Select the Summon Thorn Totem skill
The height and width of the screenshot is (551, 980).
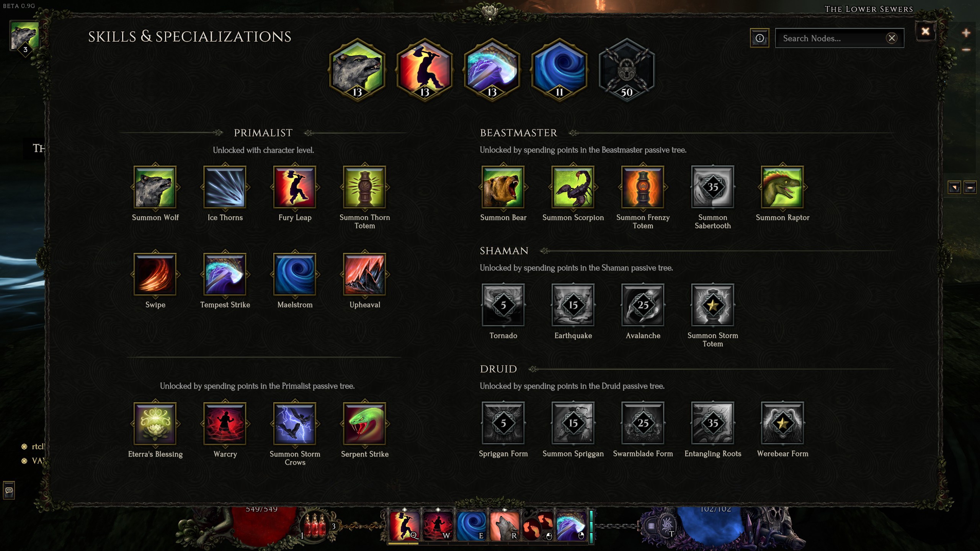tap(365, 187)
